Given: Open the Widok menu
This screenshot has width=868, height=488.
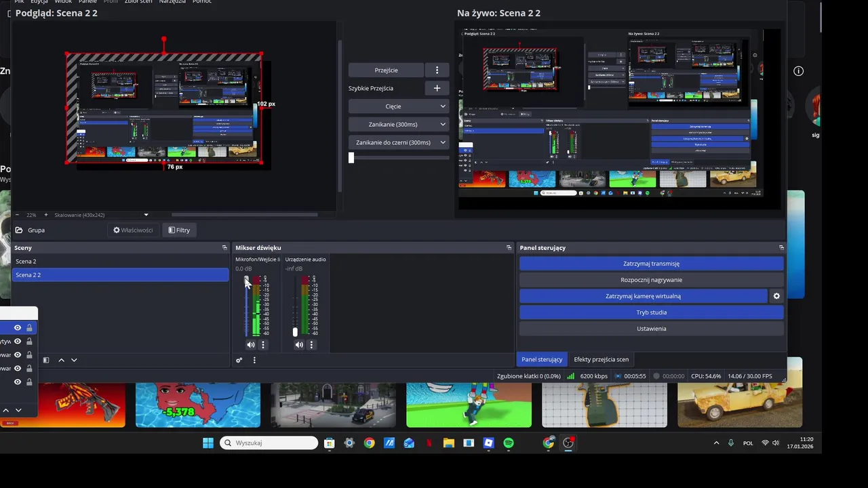Looking at the screenshot, I should tap(63, 2).
